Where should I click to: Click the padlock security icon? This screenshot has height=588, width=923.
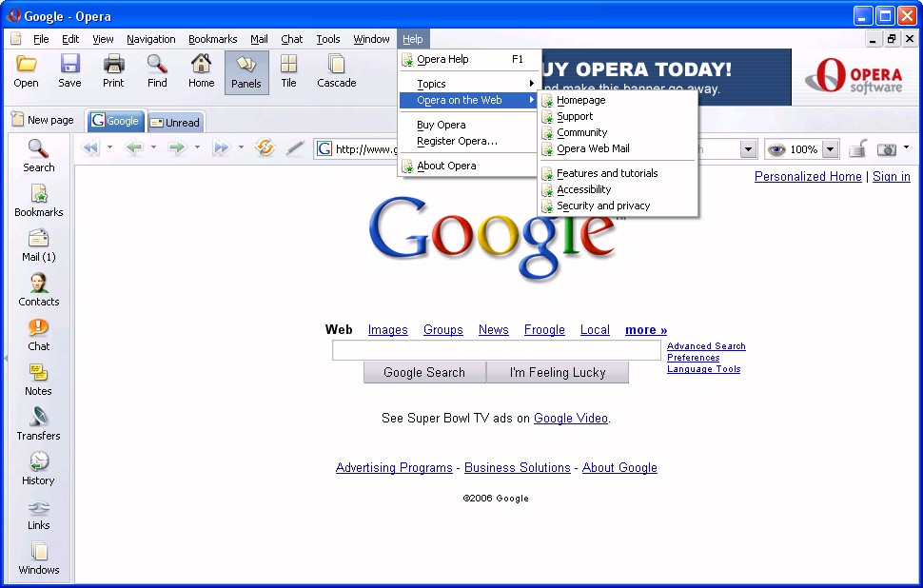(857, 148)
